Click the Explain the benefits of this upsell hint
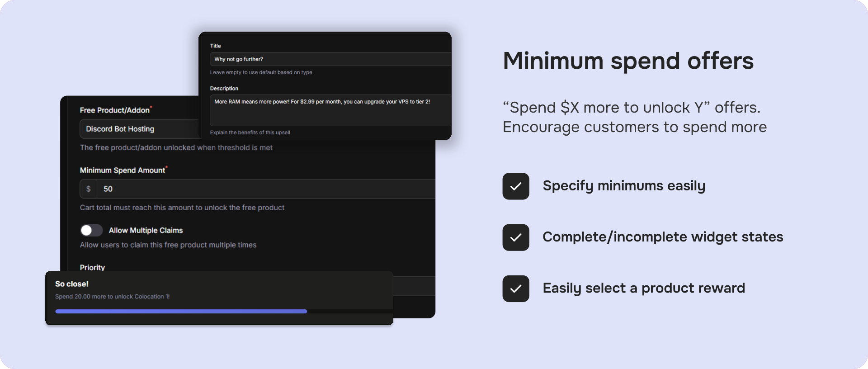 coord(250,132)
